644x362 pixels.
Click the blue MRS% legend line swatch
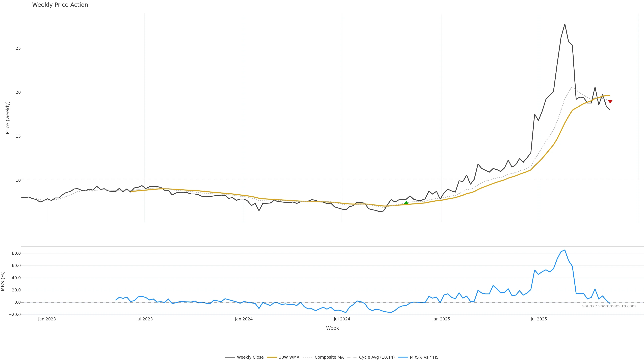pyautogui.click(x=403, y=357)
